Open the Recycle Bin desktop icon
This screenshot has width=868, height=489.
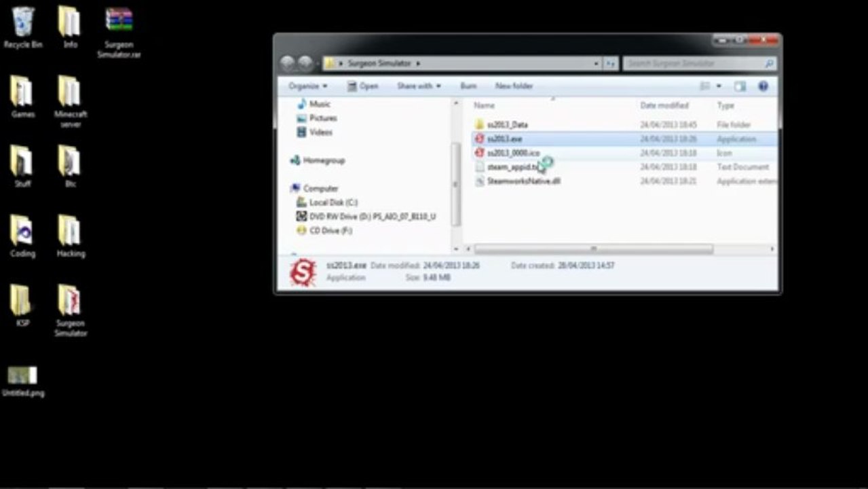[23, 27]
